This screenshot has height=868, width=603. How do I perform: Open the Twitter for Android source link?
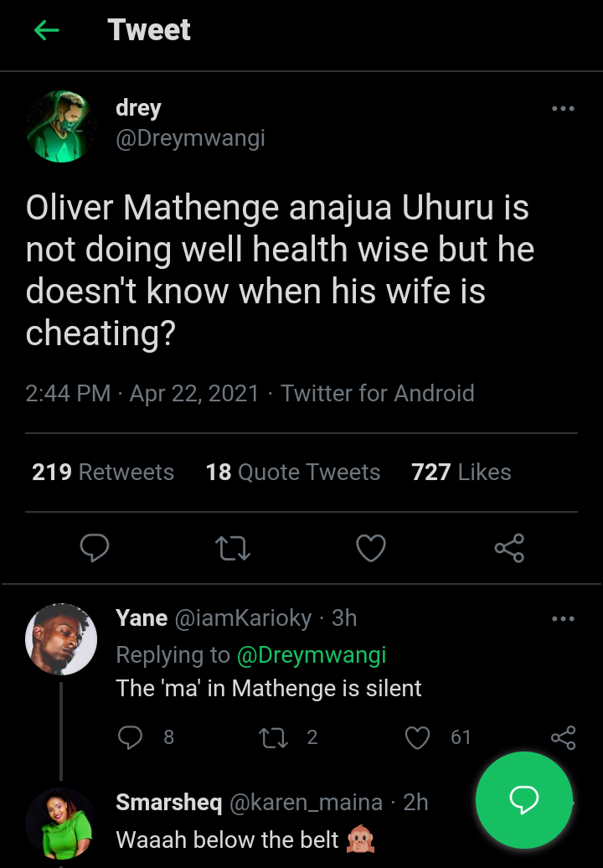click(x=378, y=394)
